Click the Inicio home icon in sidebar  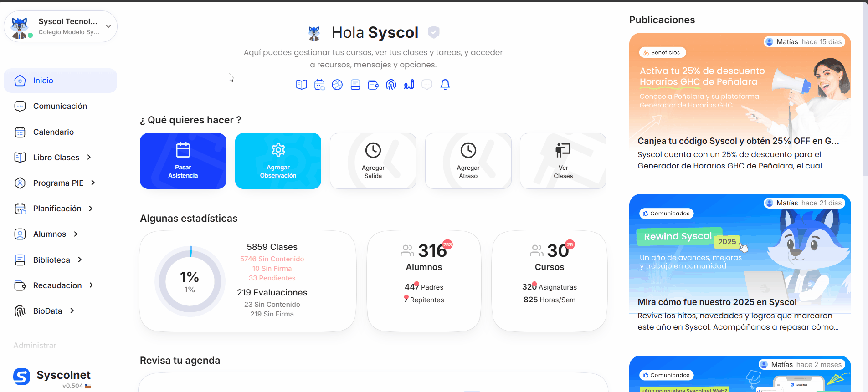pos(20,81)
